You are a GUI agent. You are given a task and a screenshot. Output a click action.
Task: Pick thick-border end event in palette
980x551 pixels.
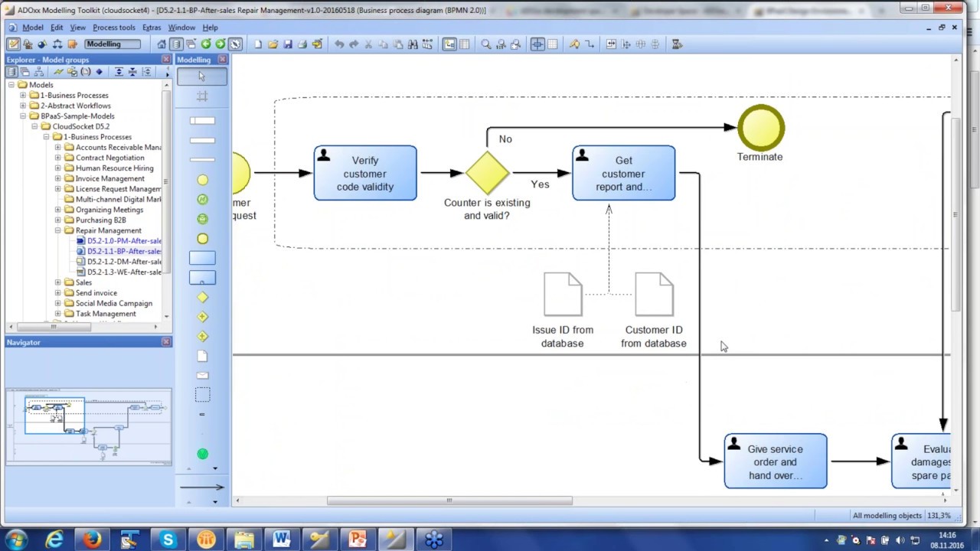(202, 239)
